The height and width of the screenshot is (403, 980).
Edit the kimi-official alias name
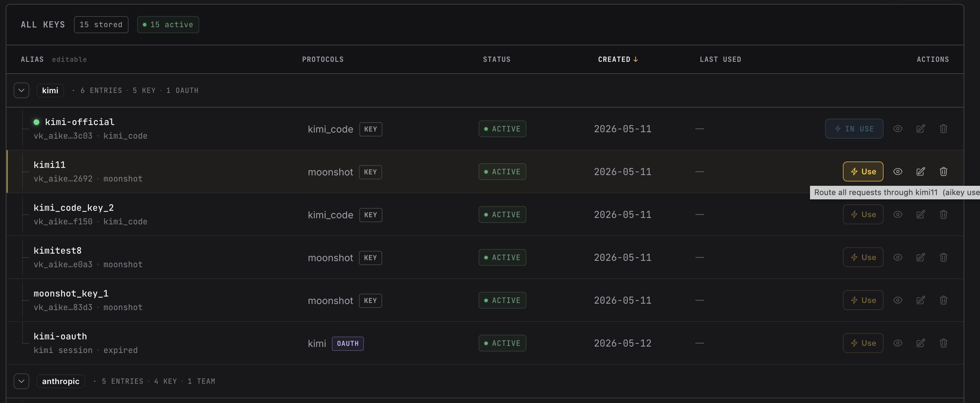tap(80, 122)
